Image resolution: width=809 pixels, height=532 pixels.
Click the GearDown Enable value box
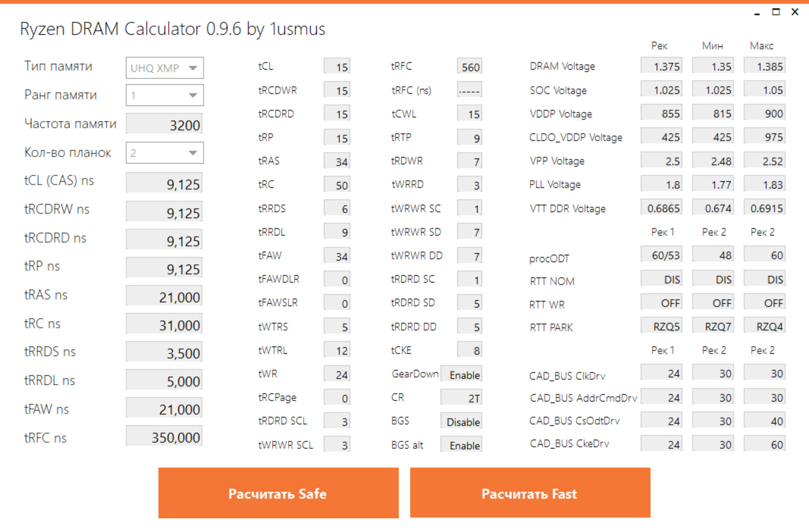pos(461,375)
